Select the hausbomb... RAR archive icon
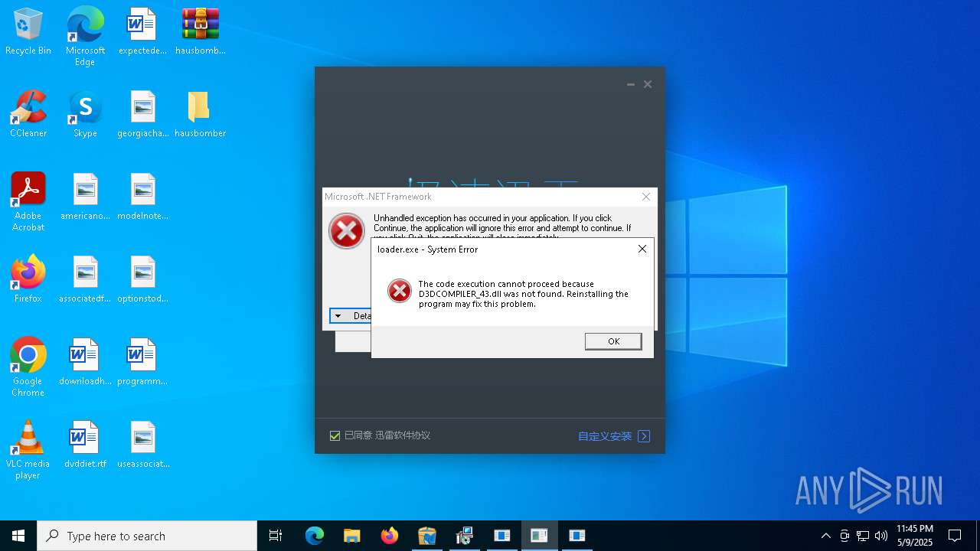 coord(201,32)
